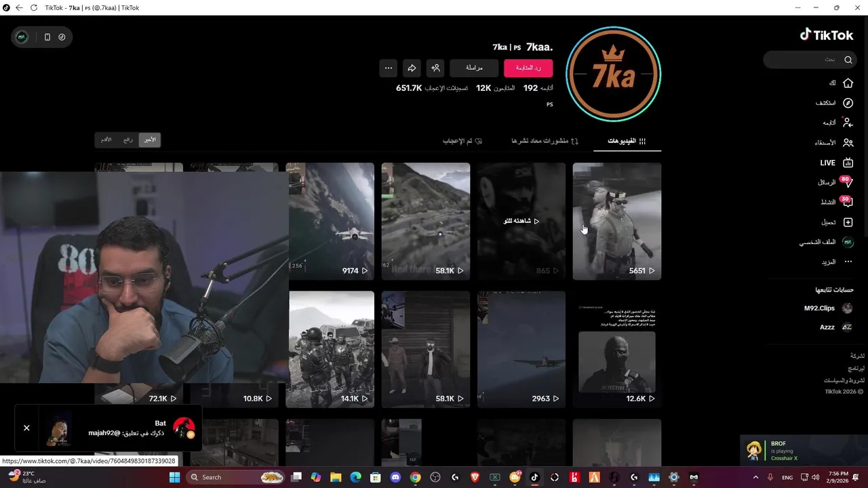Open the Program footer link

[x=856, y=368]
